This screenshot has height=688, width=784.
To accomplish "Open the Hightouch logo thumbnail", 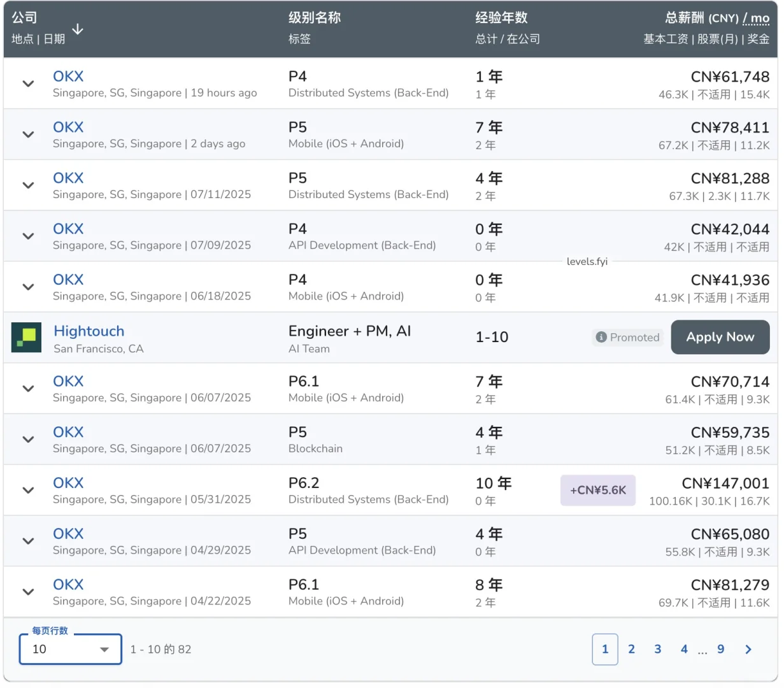I will (x=27, y=338).
